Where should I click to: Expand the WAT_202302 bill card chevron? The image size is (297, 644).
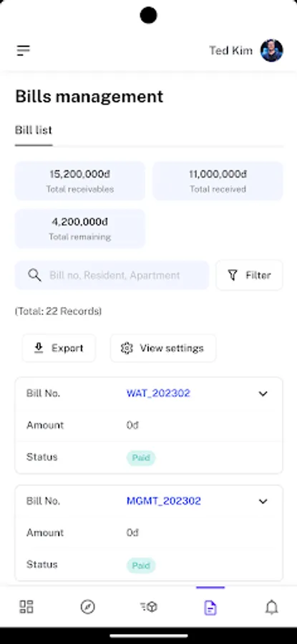click(x=263, y=394)
